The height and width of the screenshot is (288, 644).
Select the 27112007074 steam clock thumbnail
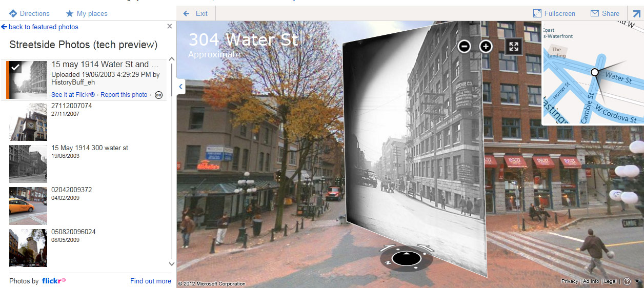click(28, 121)
